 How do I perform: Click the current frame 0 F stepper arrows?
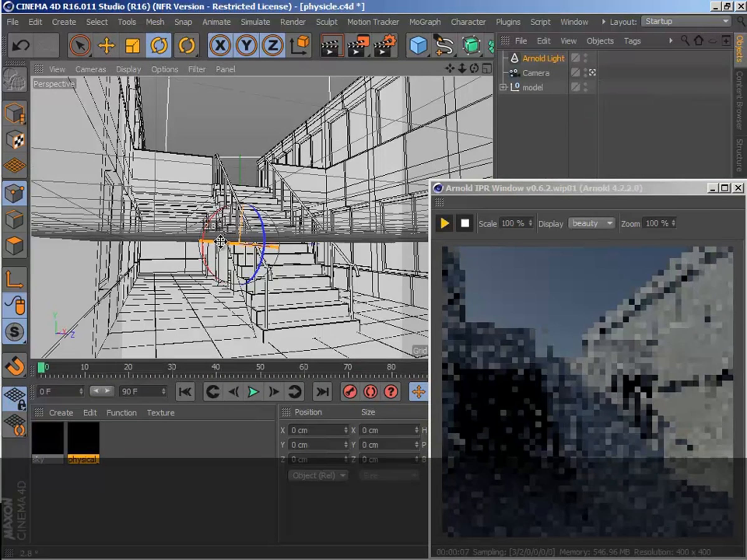coord(81,392)
